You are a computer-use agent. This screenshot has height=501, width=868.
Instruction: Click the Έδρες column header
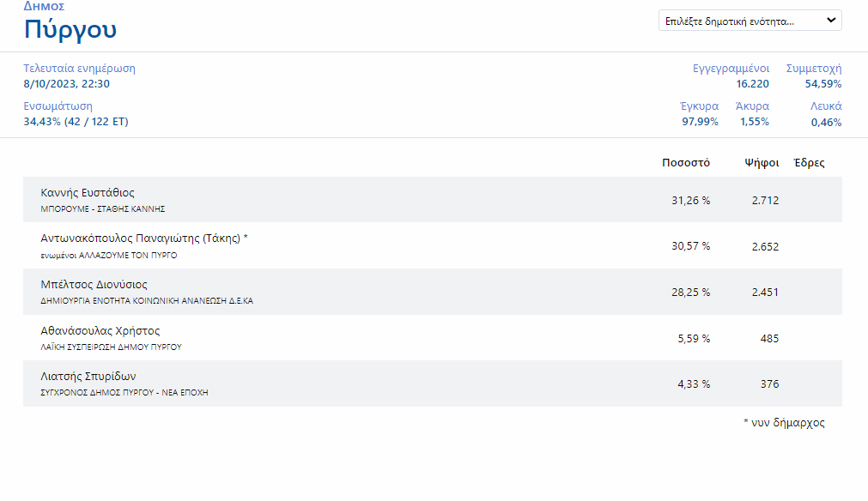tap(810, 163)
